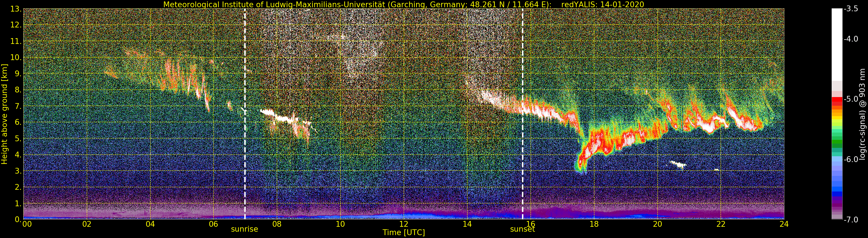Click the time axis tick label 22
Screen dimensions: 868x238
pyautogui.click(x=721, y=224)
